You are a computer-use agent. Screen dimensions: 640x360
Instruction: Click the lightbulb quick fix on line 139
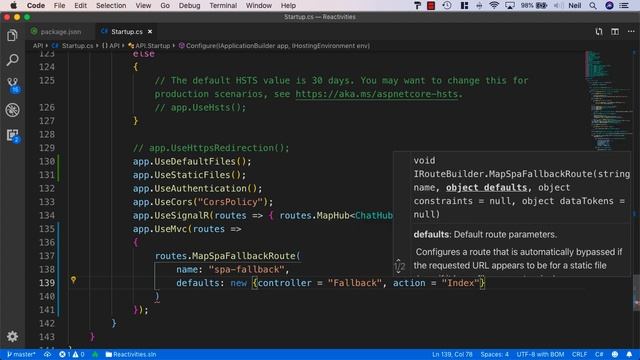coord(73,280)
